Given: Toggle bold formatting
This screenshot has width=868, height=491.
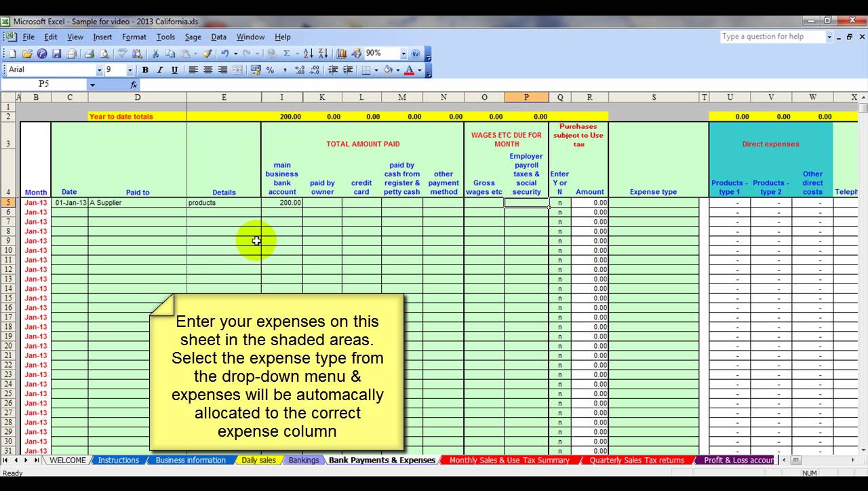Looking at the screenshot, I should pyautogui.click(x=145, y=69).
